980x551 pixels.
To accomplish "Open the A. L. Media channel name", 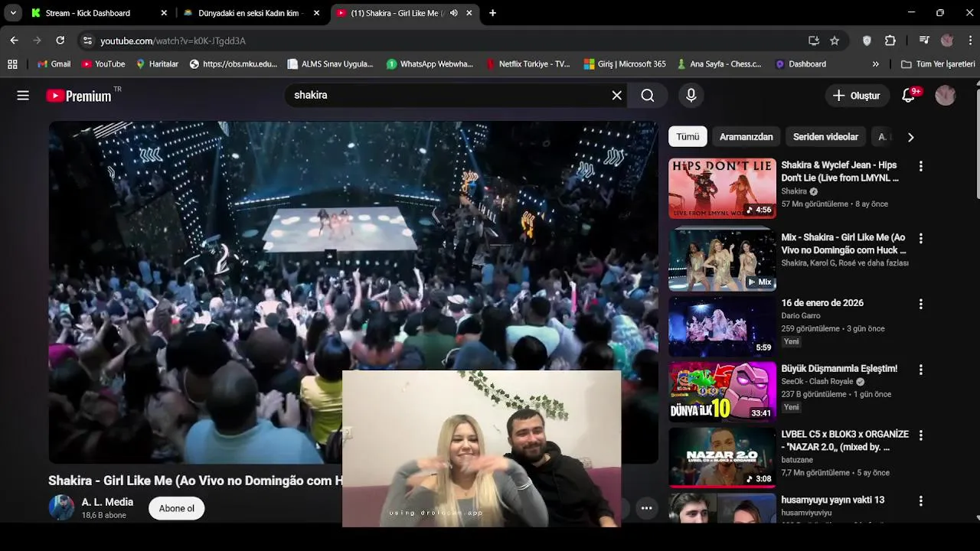I will click(107, 502).
